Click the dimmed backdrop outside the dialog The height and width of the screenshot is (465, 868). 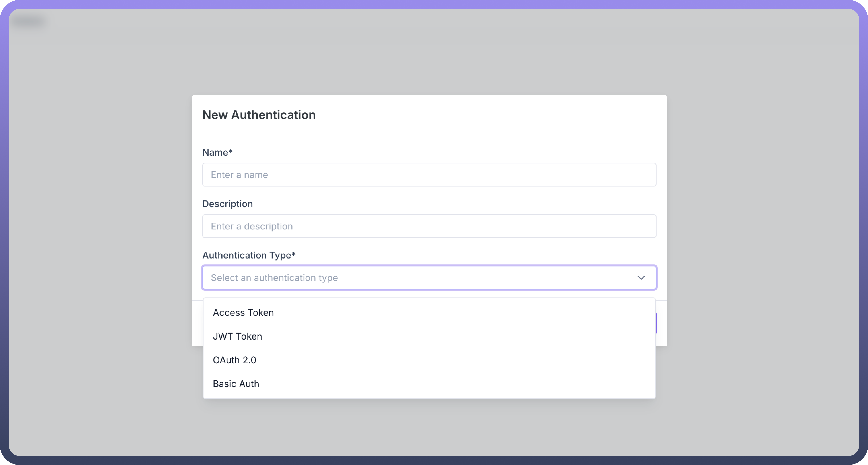pyautogui.click(x=101, y=236)
